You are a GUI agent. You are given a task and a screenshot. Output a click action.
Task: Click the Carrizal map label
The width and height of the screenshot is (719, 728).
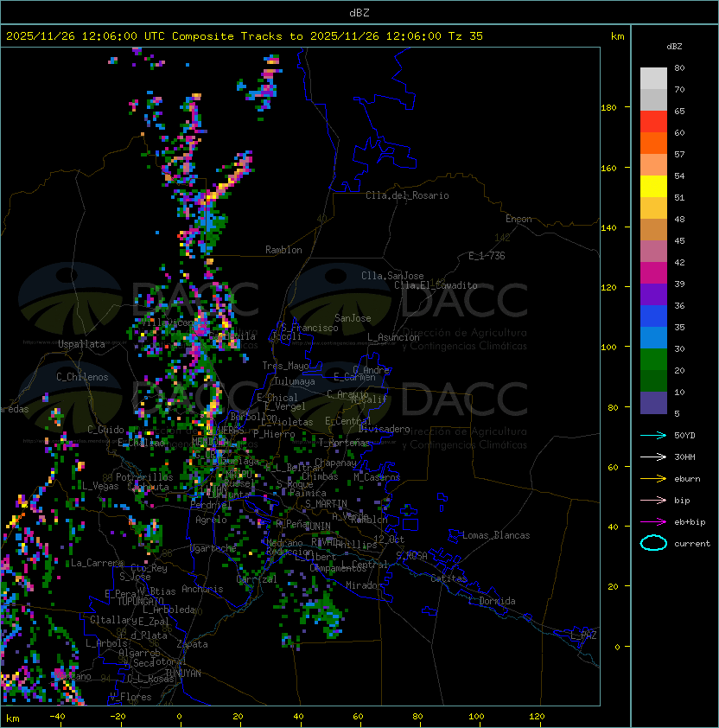257,579
